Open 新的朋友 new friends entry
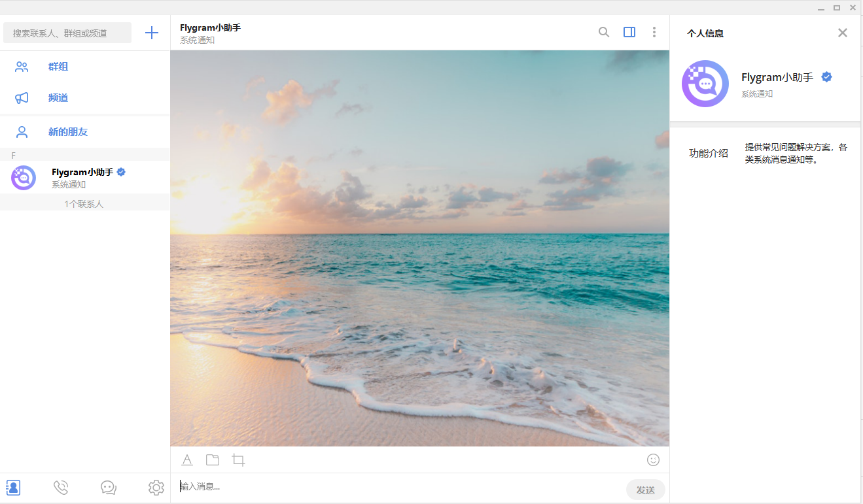Image resolution: width=863 pixels, height=504 pixels. [x=67, y=132]
